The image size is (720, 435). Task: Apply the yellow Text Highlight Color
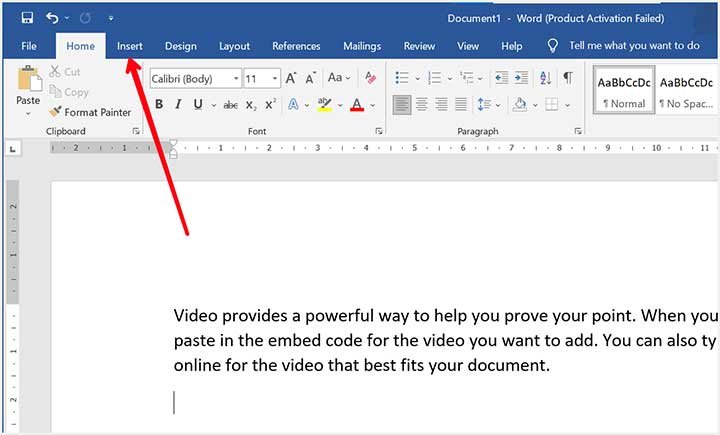pos(325,105)
